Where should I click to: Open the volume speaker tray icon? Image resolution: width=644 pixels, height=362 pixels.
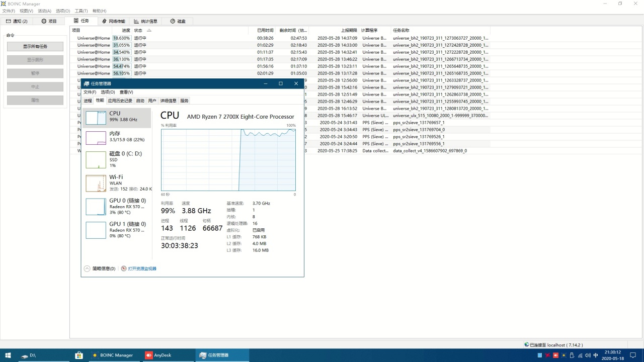(x=588, y=355)
